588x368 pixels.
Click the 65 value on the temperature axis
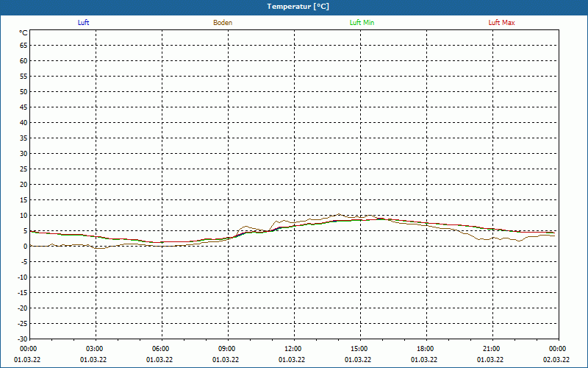pos(24,46)
